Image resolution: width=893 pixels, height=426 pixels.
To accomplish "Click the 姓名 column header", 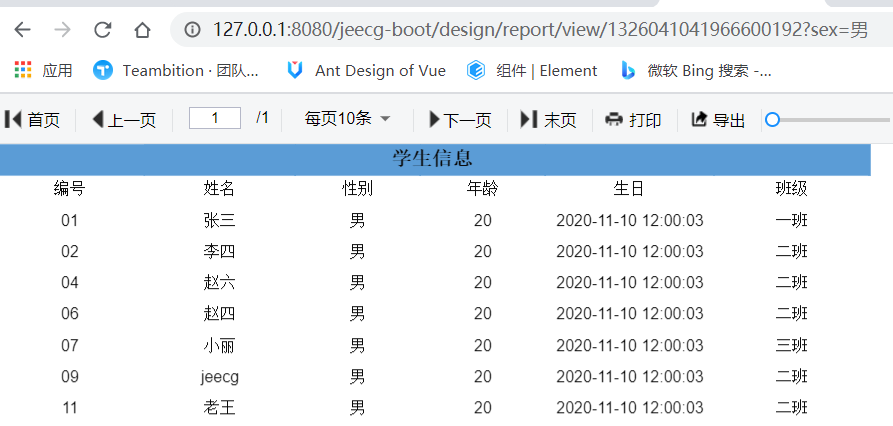I will 219,189.
